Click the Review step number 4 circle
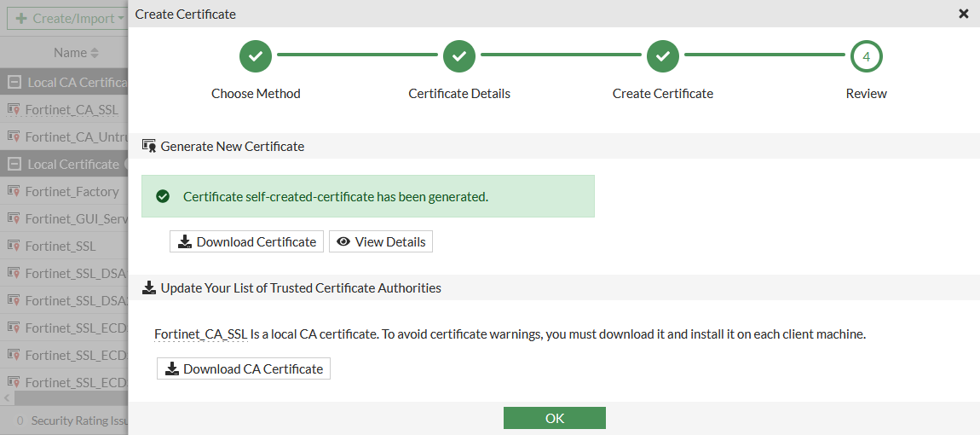This screenshot has height=435, width=980. point(866,57)
